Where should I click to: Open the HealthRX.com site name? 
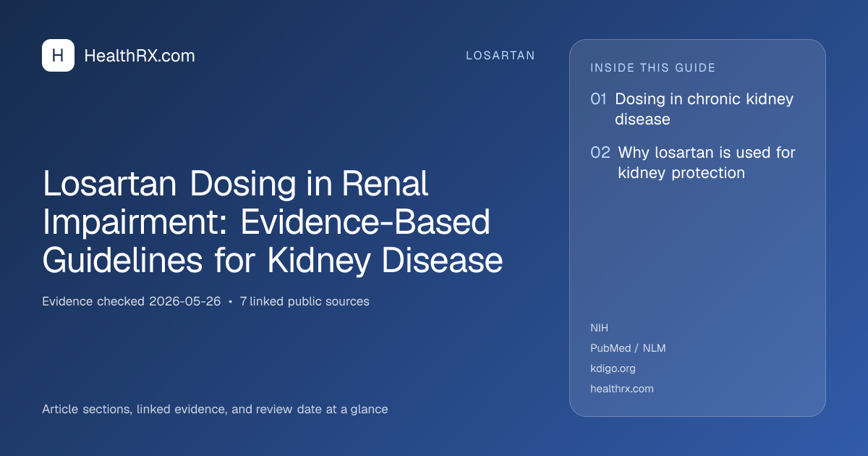point(140,56)
